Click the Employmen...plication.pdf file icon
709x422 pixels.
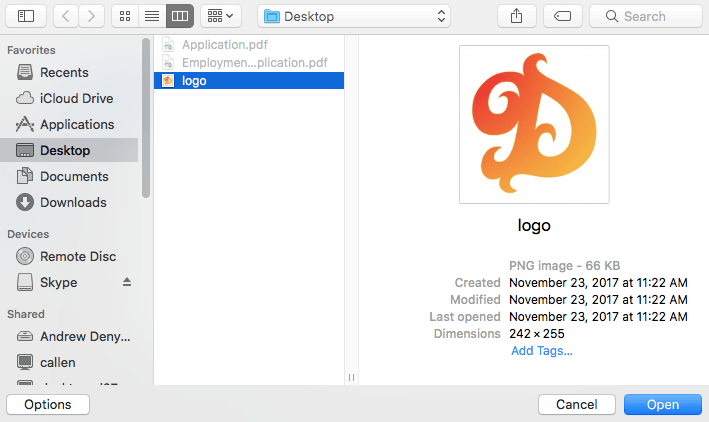click(168, 62)
